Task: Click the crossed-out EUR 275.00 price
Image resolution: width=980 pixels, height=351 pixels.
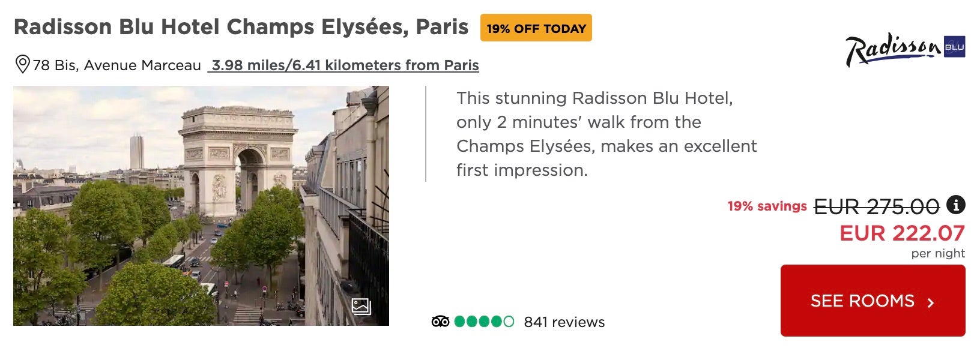Action: [876, 206]
